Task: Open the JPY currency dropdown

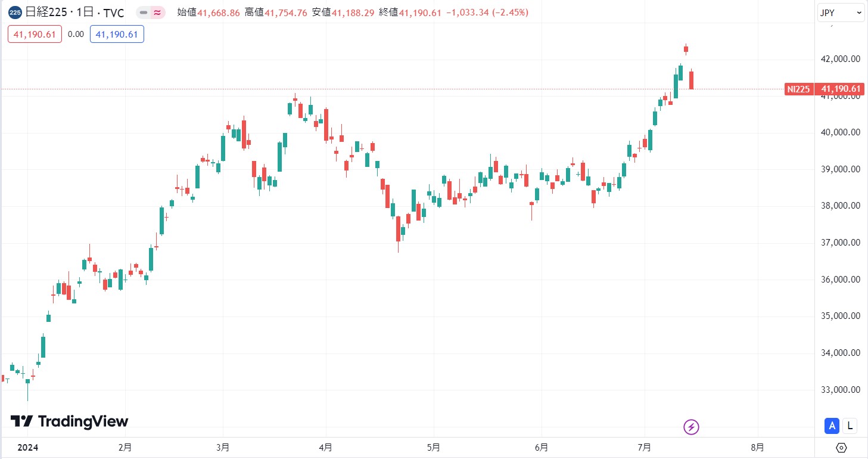Action: pos(840,13)
